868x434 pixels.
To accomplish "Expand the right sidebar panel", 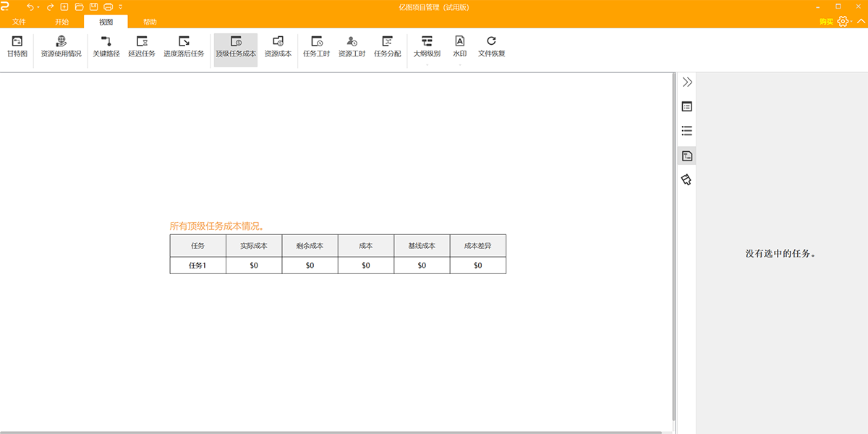I will coord(686,82).
